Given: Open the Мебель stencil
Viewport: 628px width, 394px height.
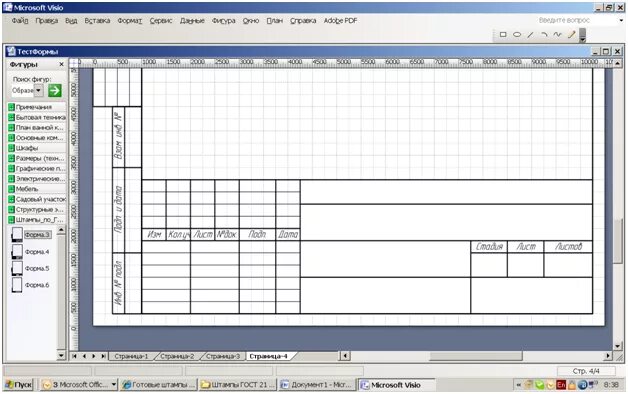Looking at the screenshot, I should (37, 189).
